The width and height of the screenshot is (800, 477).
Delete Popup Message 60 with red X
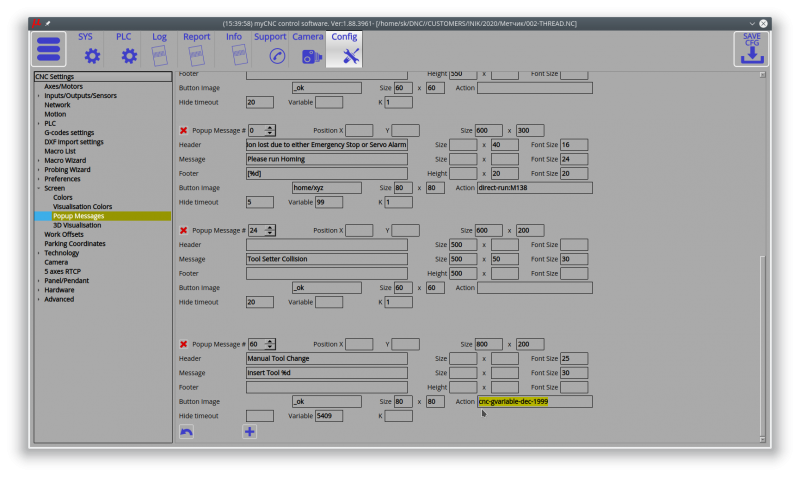183,344
